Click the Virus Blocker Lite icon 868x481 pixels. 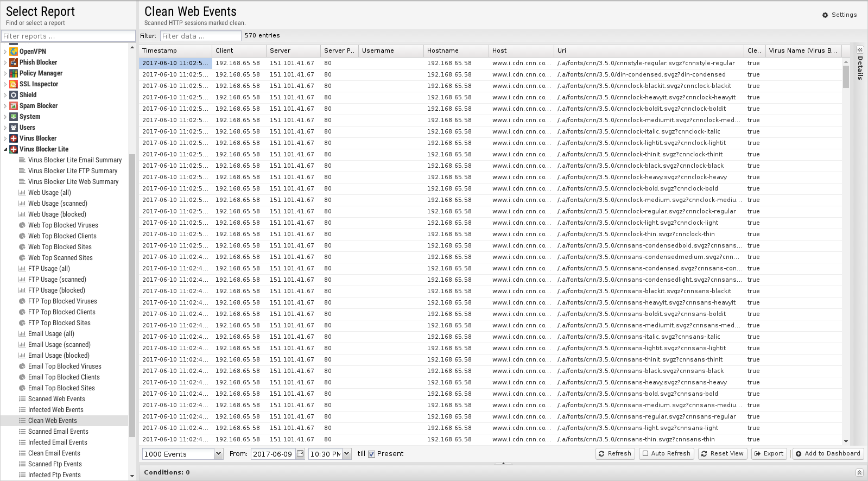tap(14, 149)
